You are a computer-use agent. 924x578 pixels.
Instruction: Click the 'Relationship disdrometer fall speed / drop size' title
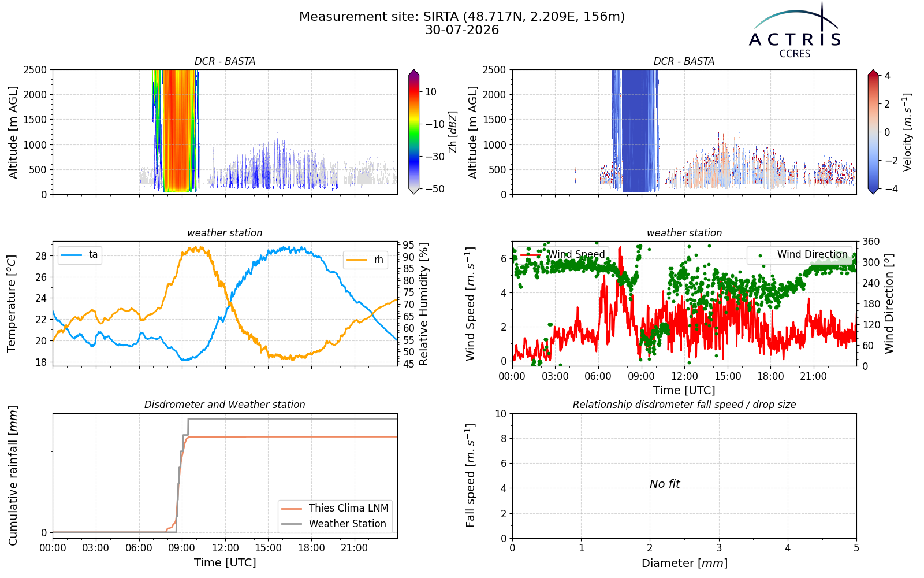(684, 405)
